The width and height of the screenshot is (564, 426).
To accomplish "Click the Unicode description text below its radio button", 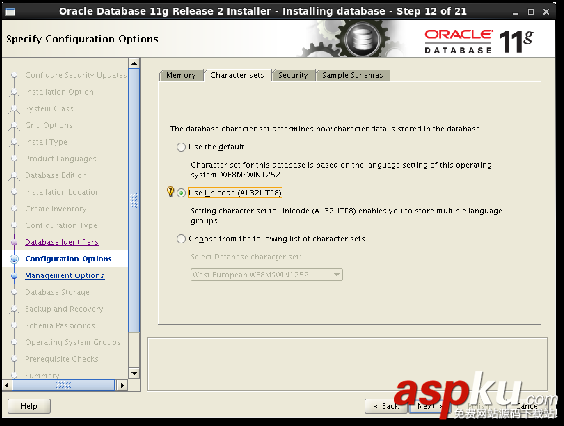I will [x=346, y=216].
